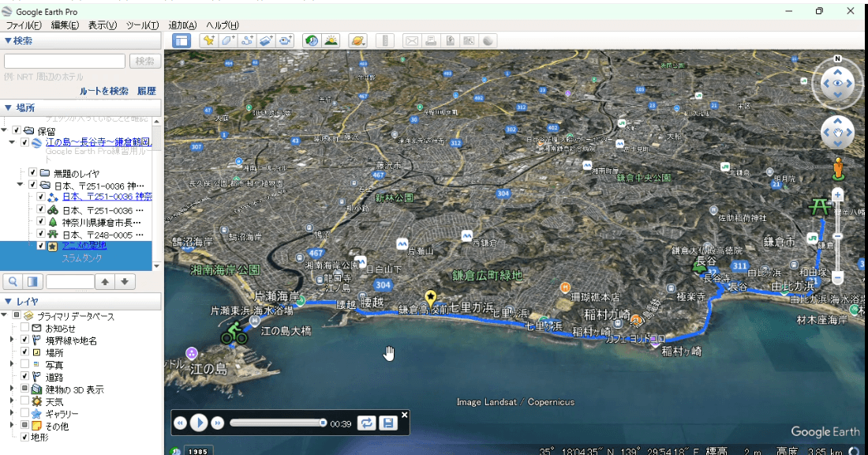Expand the 天気 layer tree item
Viewport: 868px width, 455px height.
12,402
